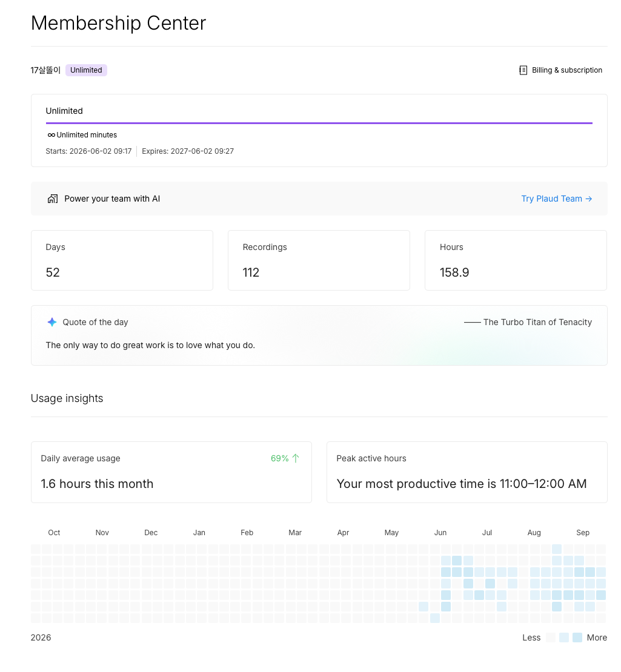Open the Billing & subscription link
The height and width of the screenshot is (672, 621).
tap(560, 70)
